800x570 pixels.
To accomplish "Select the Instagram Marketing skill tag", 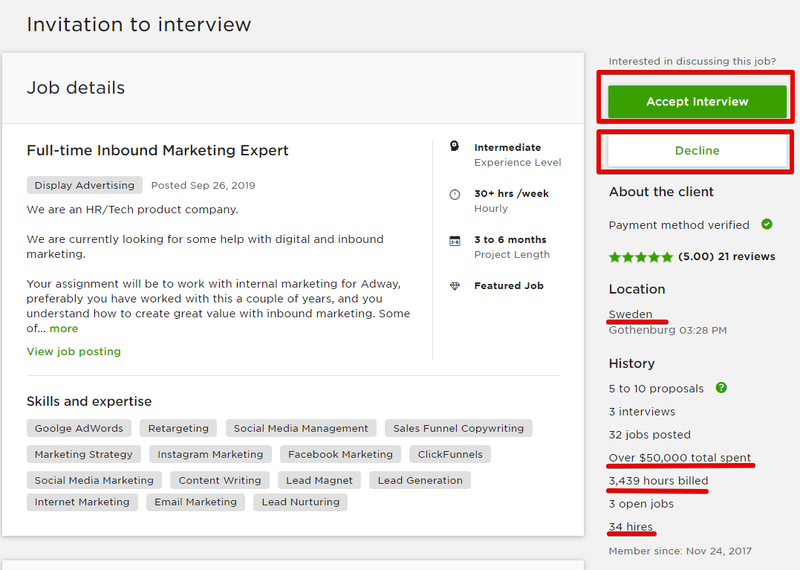I will [210, 454].
